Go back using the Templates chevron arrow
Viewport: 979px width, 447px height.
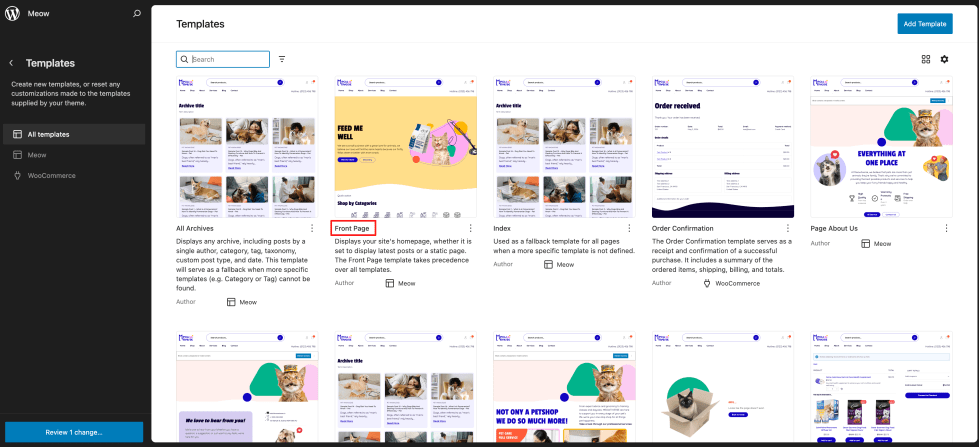tap(11, 63)
